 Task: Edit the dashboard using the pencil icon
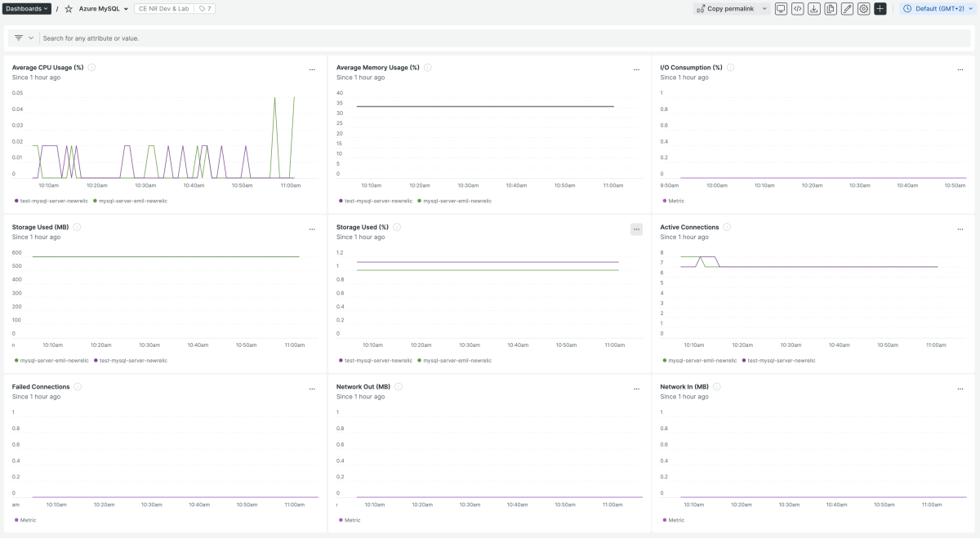click(847, 9)
